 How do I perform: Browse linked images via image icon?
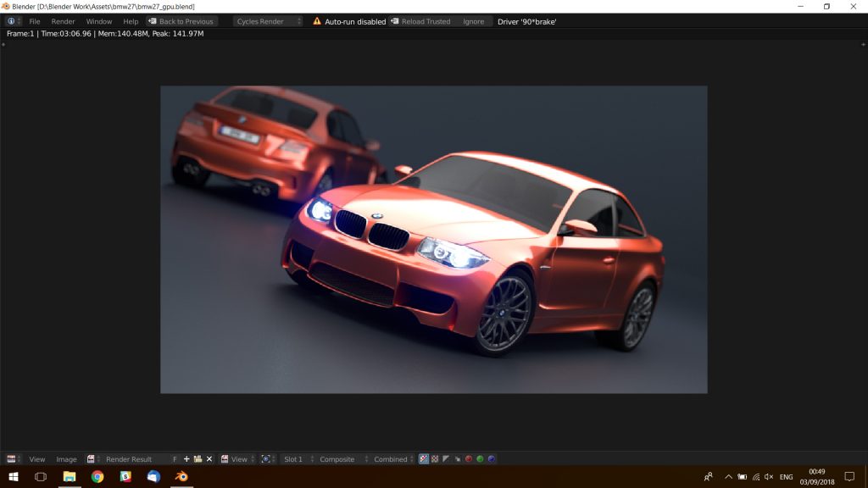93,458
